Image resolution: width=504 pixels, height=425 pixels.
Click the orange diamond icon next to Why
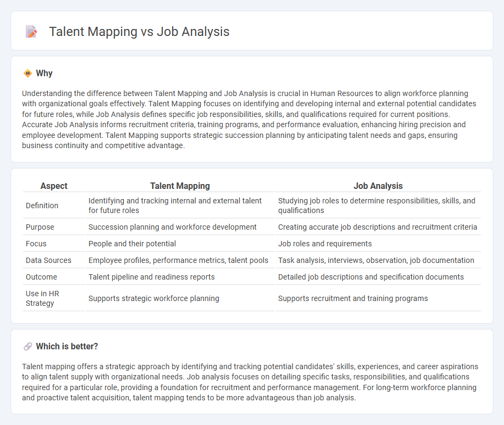(x=28, y=74)
